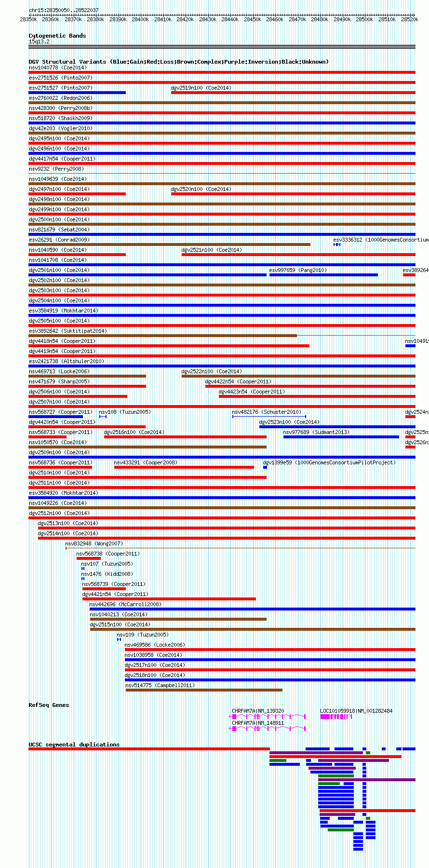Image resolution: width=429 pixels, height=868 pixels.
Task: Open variant dgv2516n100 (Coe2014)
Action: click(134, 433)
